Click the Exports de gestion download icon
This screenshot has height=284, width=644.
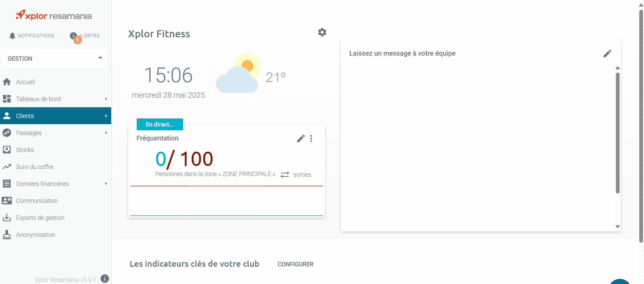pyautogui.click(x=7, y=217)
